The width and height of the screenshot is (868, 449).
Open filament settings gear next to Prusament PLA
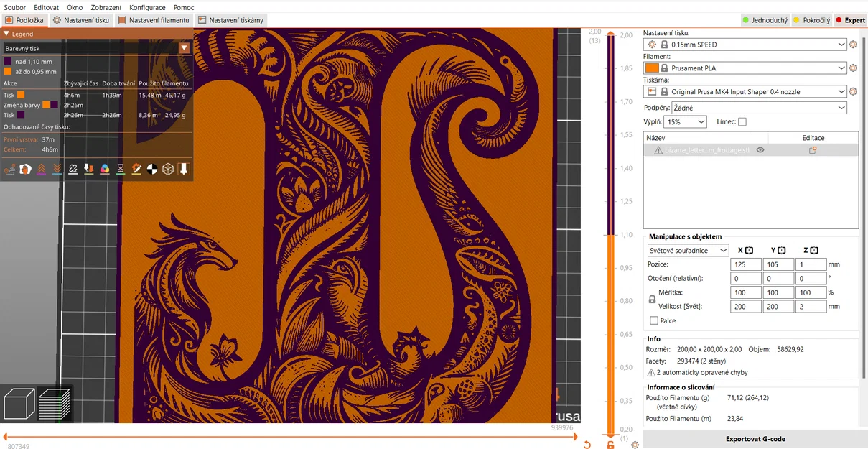pyautogui.click(x=853, y=68)
